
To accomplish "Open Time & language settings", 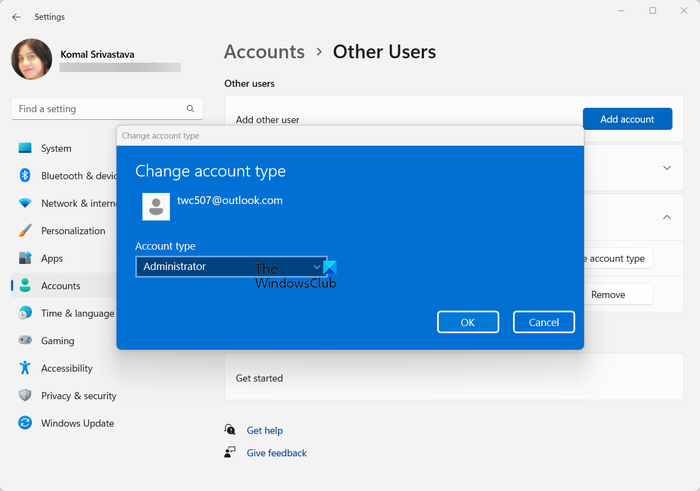I will [x=65, y=313].
